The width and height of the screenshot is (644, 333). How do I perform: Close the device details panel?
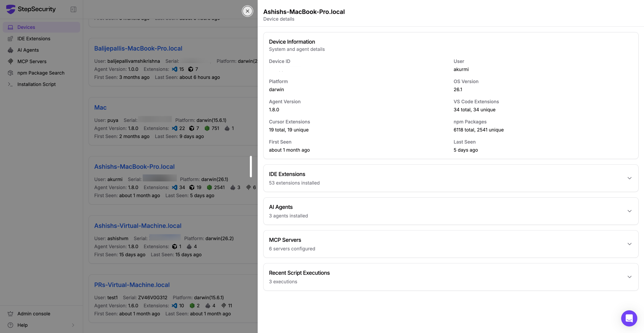[248, 11]
